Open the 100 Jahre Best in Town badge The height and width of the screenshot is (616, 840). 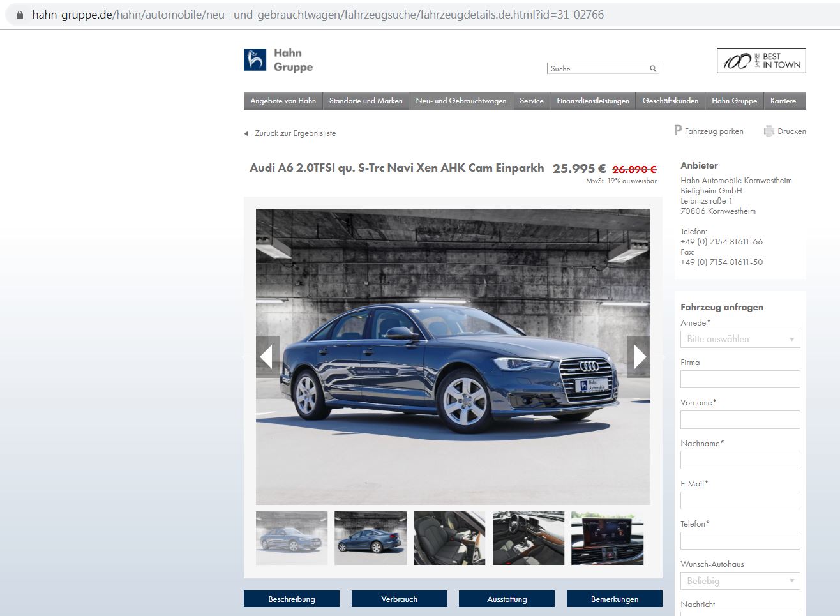761,61
